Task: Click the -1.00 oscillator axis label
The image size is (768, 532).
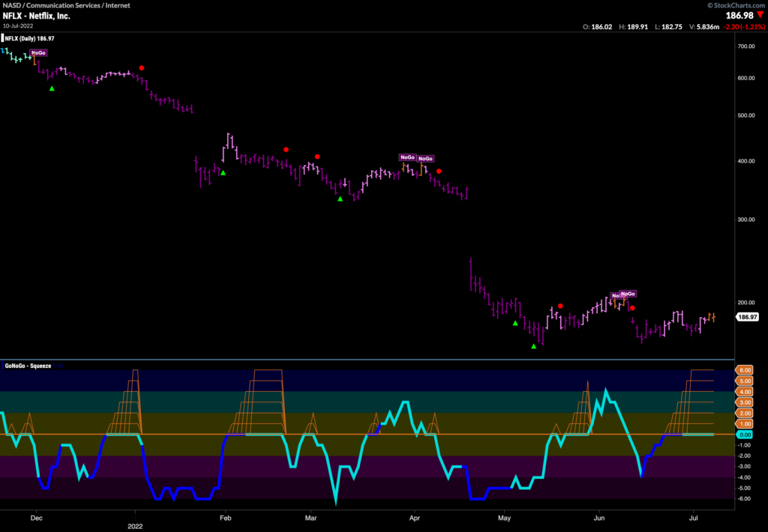Action: 745,445
